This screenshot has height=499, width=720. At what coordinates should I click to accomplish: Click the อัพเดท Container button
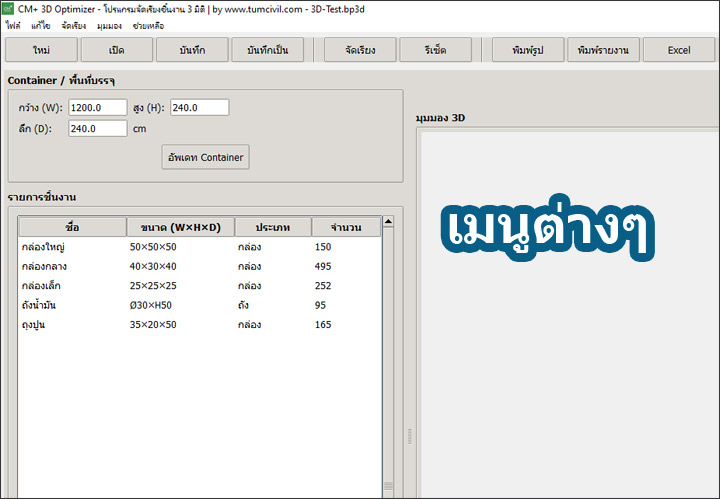[205, 157]
